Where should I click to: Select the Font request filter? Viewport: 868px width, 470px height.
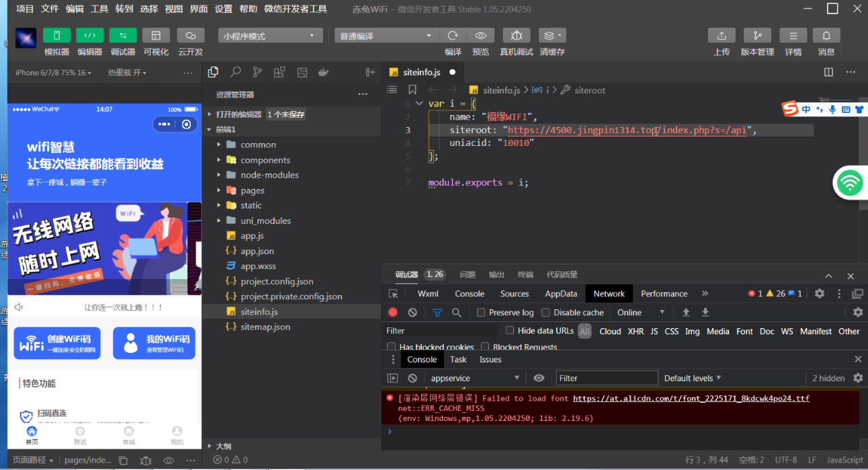(744, 331)
